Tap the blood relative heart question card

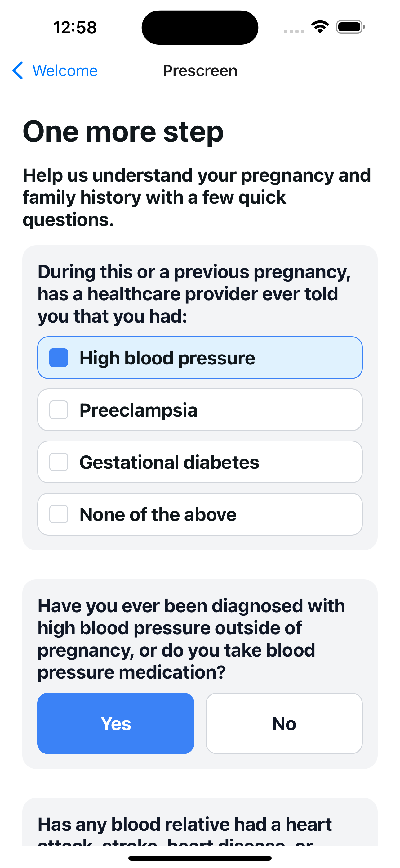coord(200,821)
